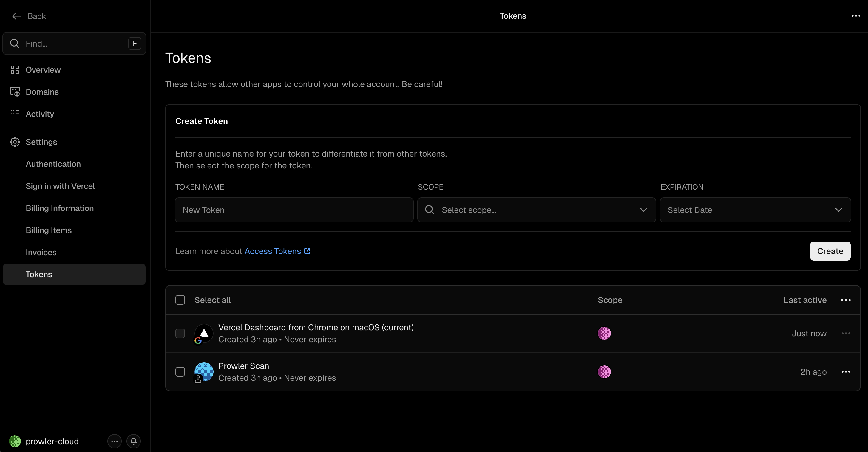
Task: Click the Create Token heading
Action: (202, 121)
